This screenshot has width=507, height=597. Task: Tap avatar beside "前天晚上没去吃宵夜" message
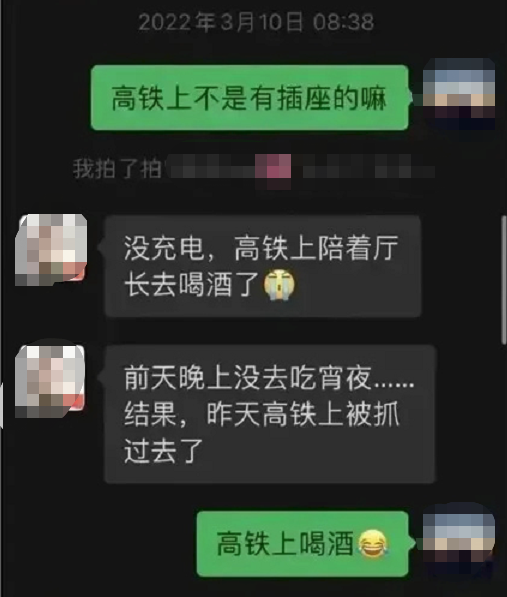[x=50, y=381]
